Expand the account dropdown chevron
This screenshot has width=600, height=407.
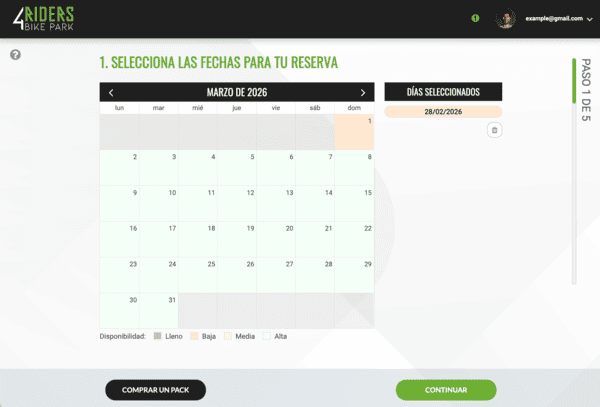[x=589, y=19]
